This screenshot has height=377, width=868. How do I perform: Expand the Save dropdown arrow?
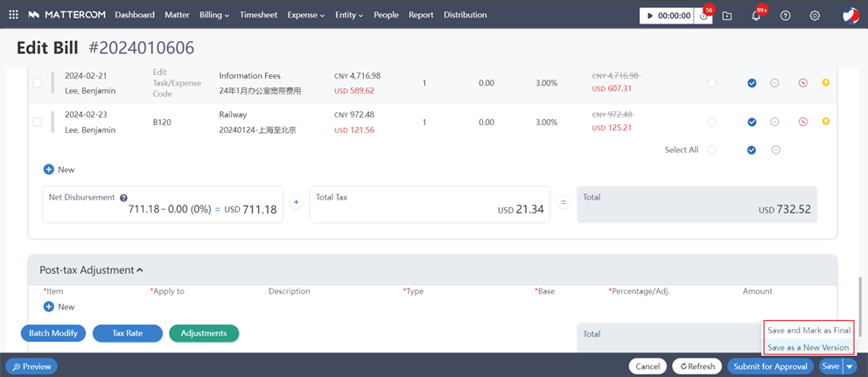(850, 367)
